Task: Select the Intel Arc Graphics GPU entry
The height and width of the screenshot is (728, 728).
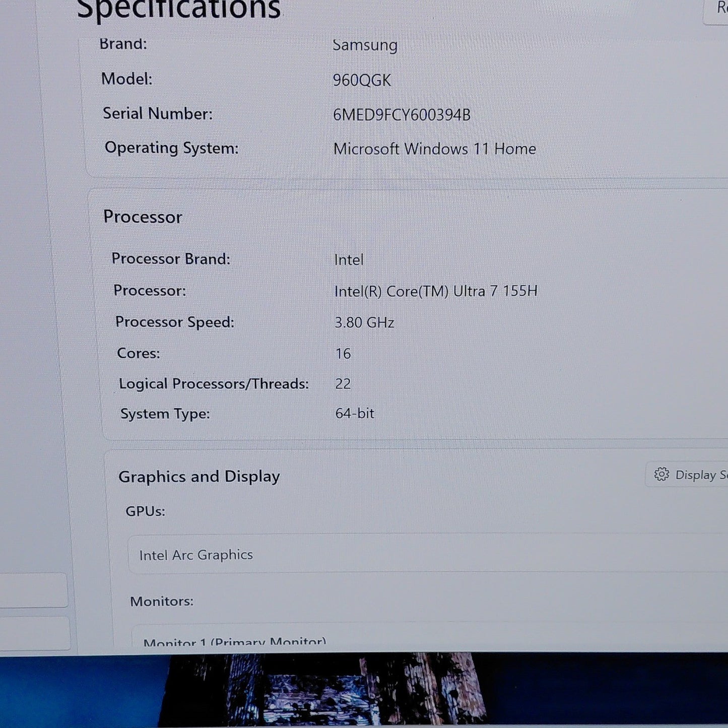Action: (x=428, y=554)
